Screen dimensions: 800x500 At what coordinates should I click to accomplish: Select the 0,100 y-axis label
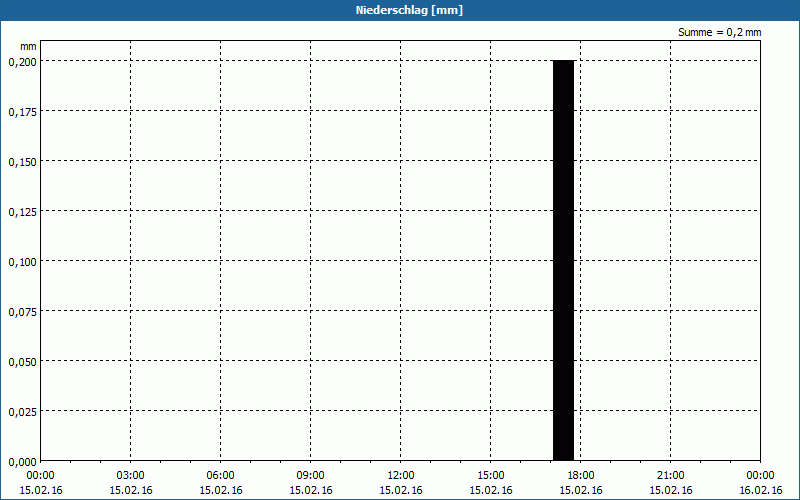[22, 262]
